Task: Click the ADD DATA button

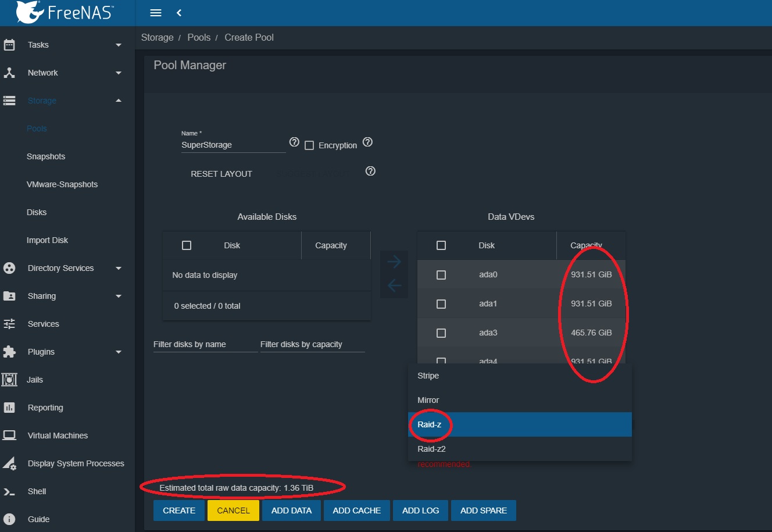Action: (291, 510)
